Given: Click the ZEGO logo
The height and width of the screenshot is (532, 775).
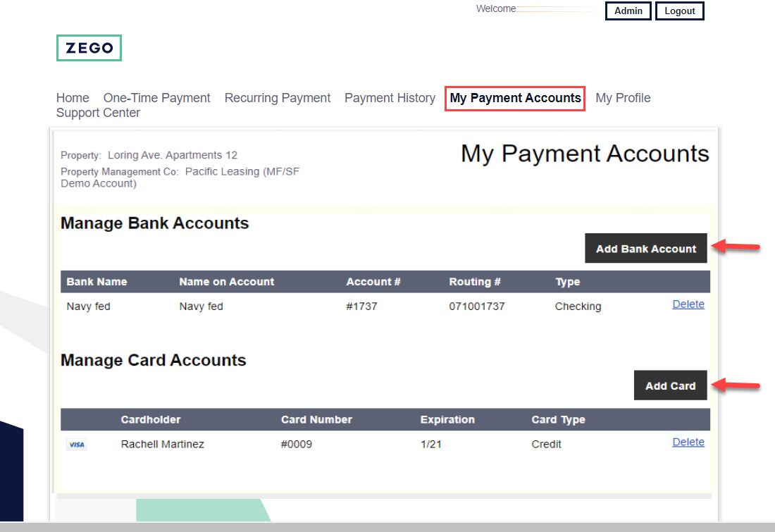Looking at the screenshot, I should (x=89, y=48).
